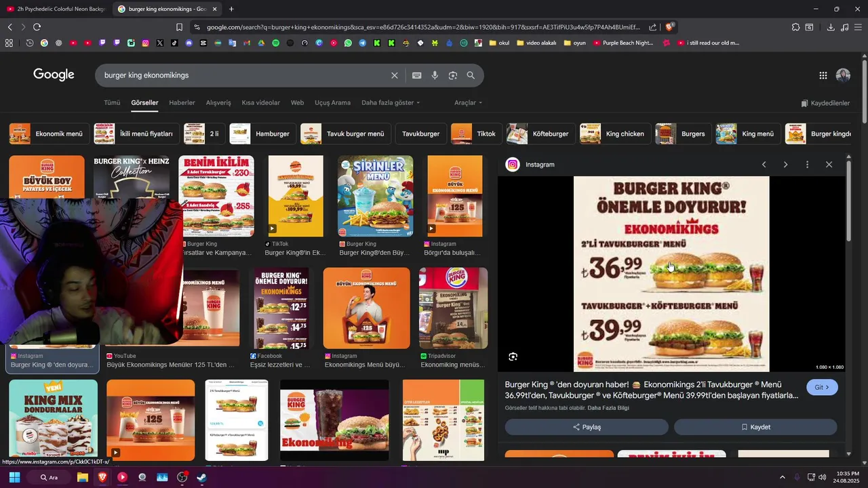Open the Şirinler Menü image result
Screen dimensions: 868x488
click(x=375, y=197)
